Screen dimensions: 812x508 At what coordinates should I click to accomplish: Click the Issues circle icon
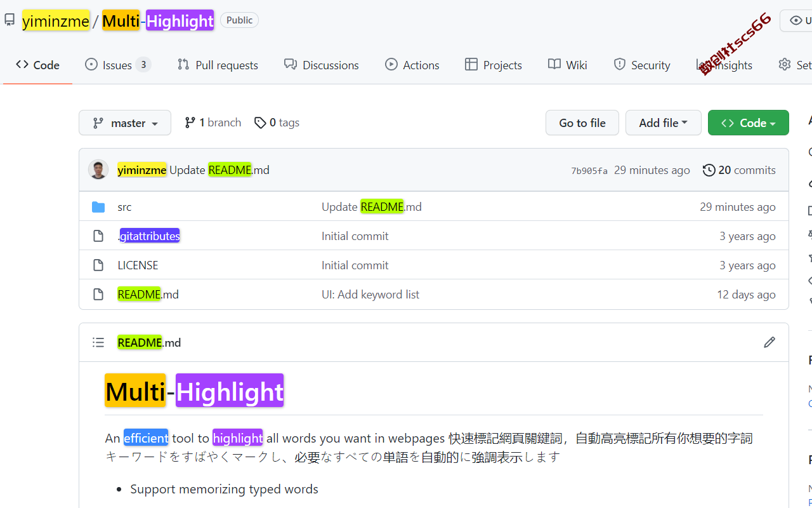click(x=91, y=64)
